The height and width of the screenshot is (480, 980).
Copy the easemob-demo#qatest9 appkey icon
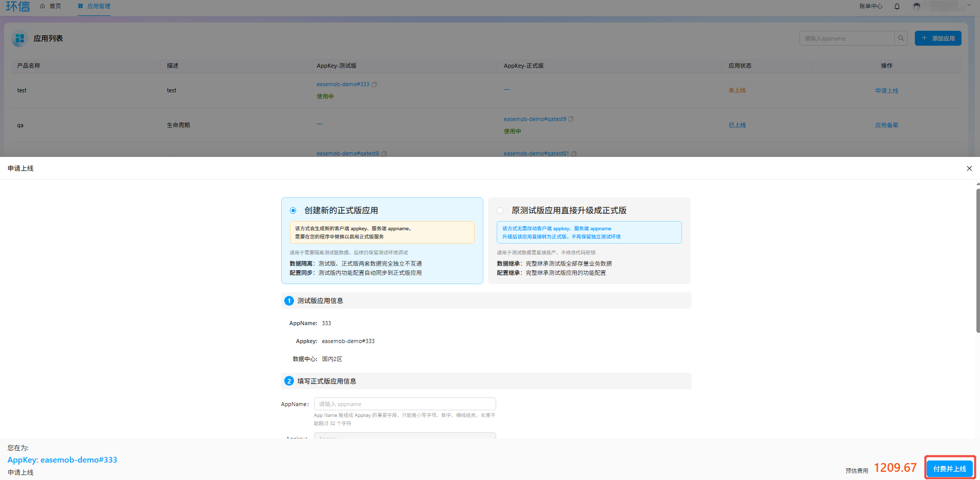click(x=571, y=119)
